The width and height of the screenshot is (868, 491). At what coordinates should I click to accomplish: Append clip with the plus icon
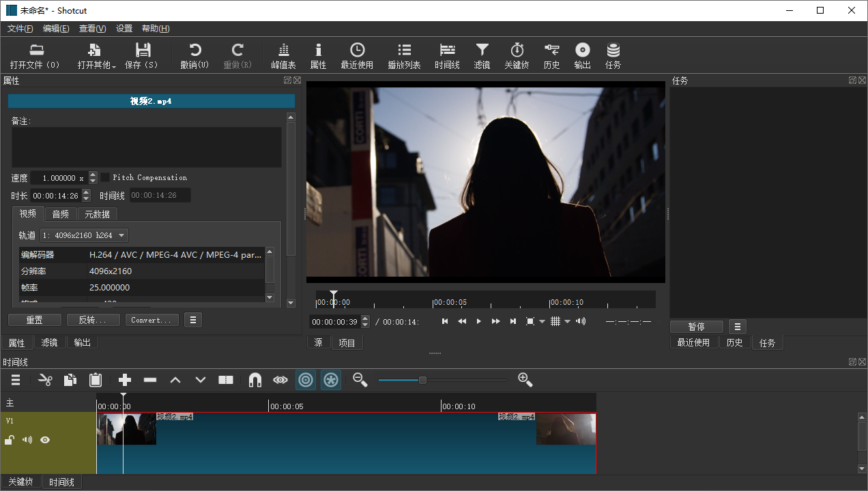(x=124, y=380)
